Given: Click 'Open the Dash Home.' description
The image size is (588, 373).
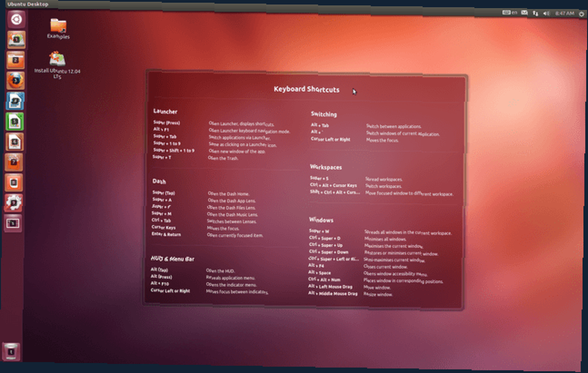Looking at the screenshot, I should click(229, 194).
